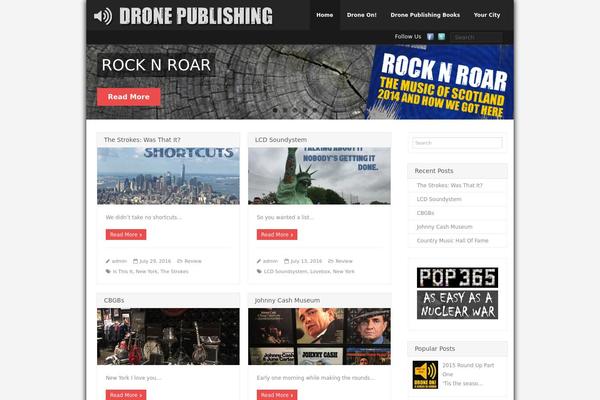600x400 pixels.
Task: Click the calendar icon beside July 13, 2016
Action: point(286,261)
